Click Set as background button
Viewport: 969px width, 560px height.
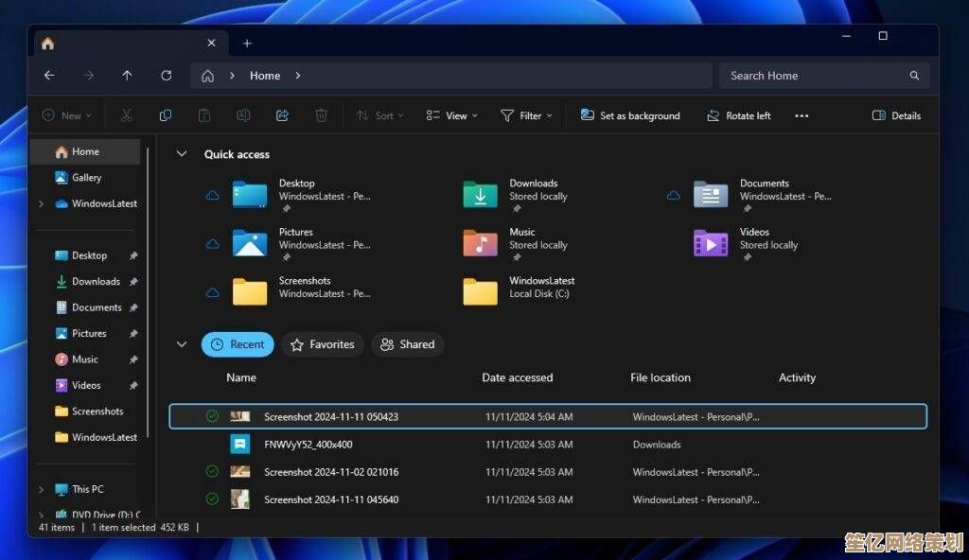[630, 115]
